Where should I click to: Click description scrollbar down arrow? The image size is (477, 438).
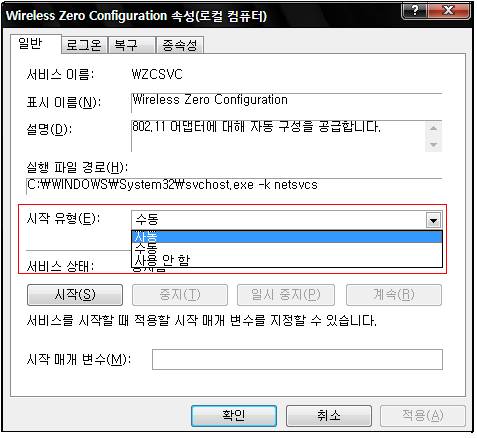tap(433, 144)
